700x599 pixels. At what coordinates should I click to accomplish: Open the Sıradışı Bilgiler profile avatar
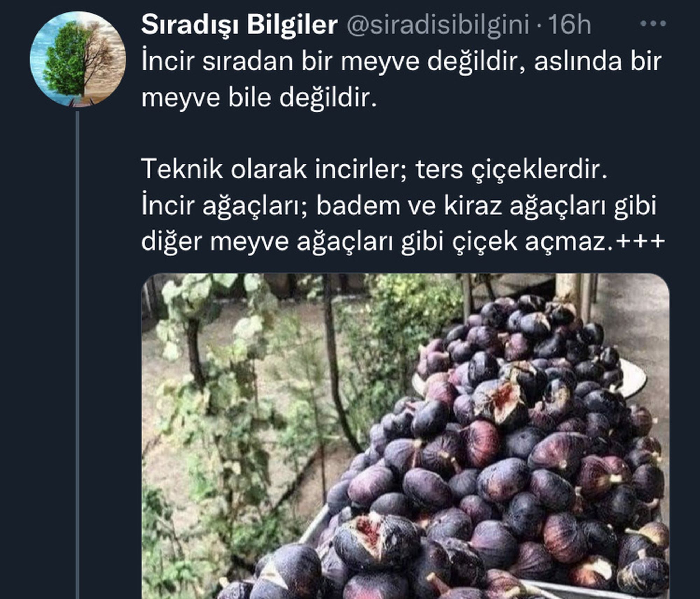point(78,59)
